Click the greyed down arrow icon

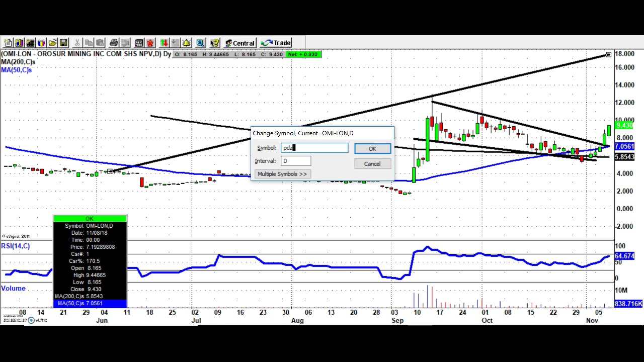175,43
